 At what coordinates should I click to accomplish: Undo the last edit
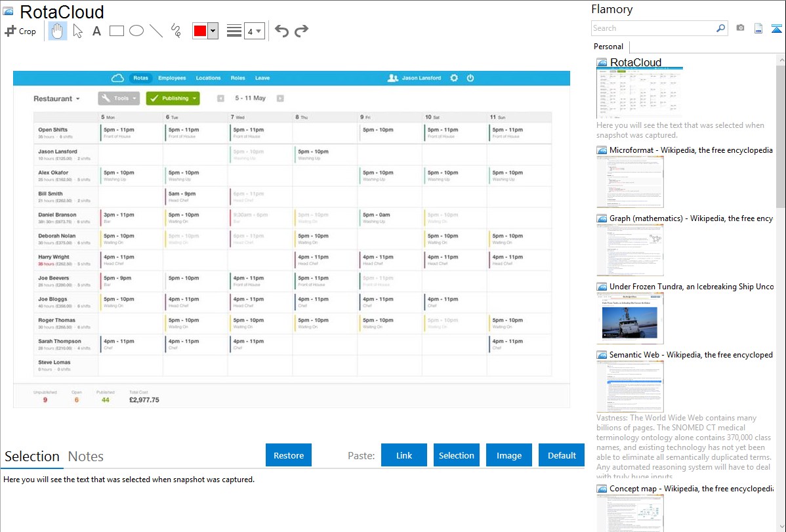pyautogui.click(x=281, y=31)
